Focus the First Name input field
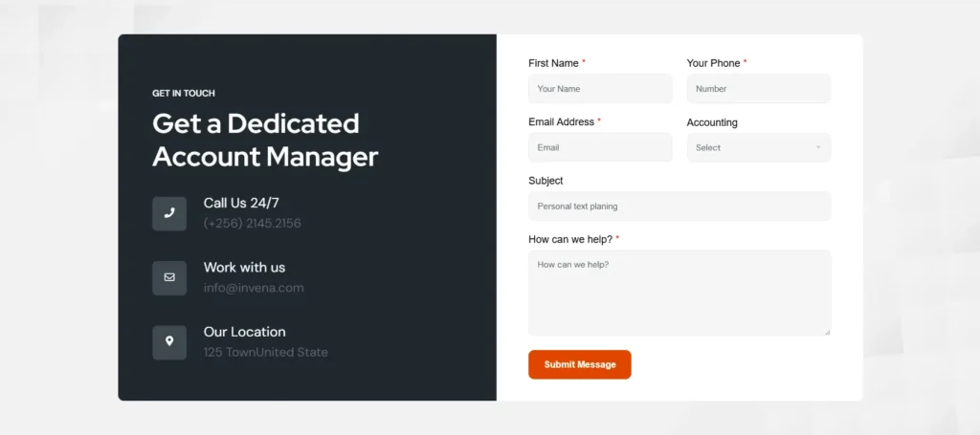 [x=600, y=89]
